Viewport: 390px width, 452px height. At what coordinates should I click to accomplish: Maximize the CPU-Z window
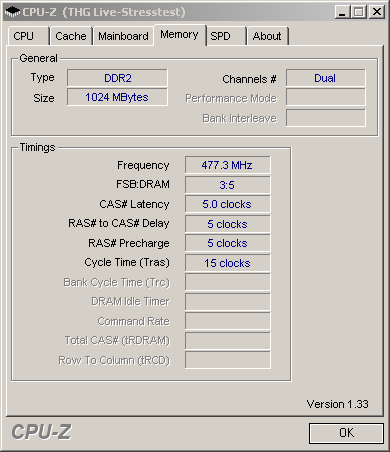(359, 12)
